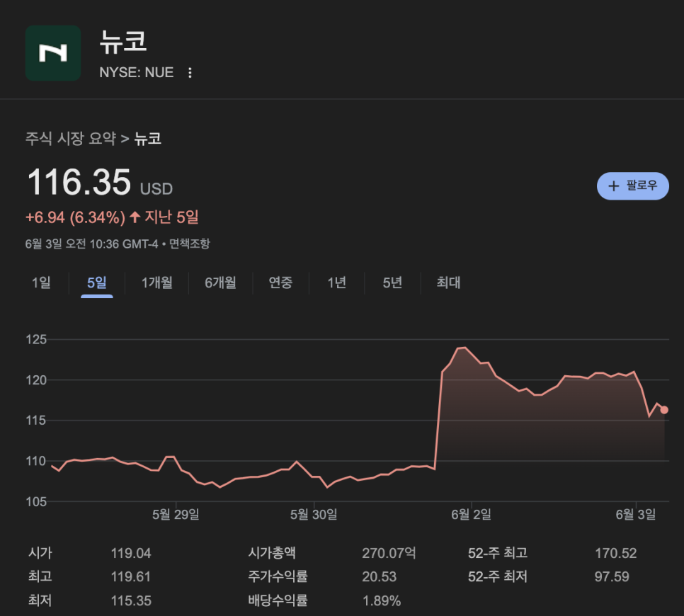Screen dimensions: 684x616
Task: Click the 주가수익률 value 20.53
Action: coord(380,577)
